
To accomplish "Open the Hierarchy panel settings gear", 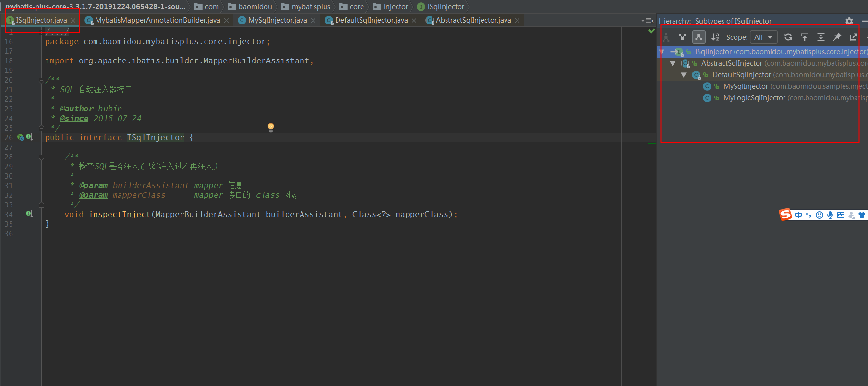I will coord(849,21).
